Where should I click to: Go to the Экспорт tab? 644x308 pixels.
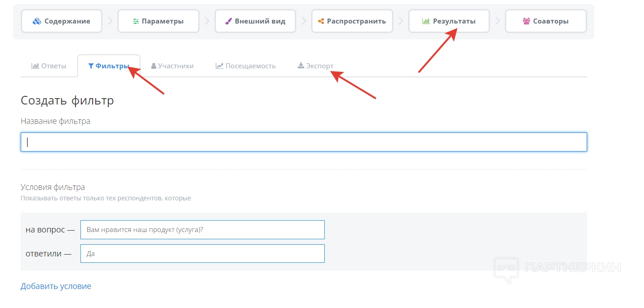pos(315,66)
